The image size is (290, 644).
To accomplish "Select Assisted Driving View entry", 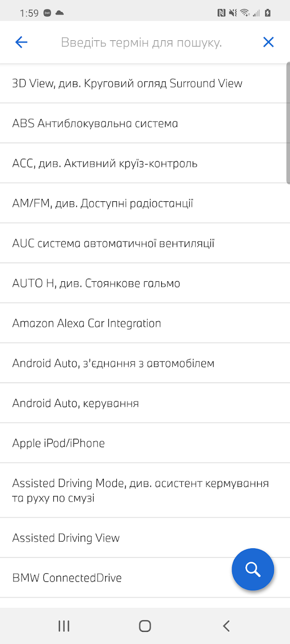I will (x=66, y=538).
